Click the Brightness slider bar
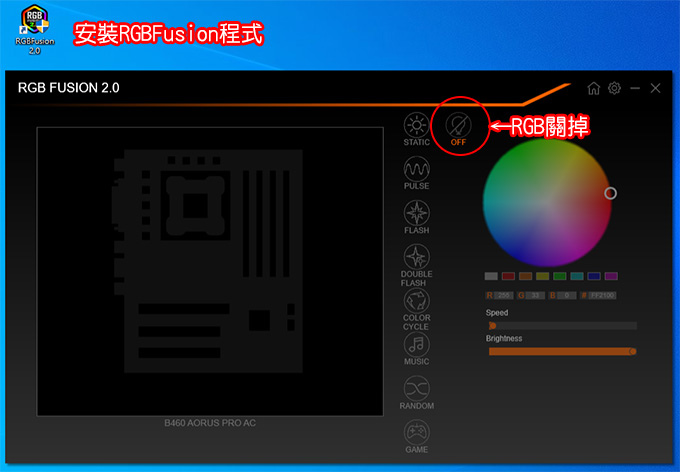This screenshot has height=472, width=680. (x=562, y=351)
